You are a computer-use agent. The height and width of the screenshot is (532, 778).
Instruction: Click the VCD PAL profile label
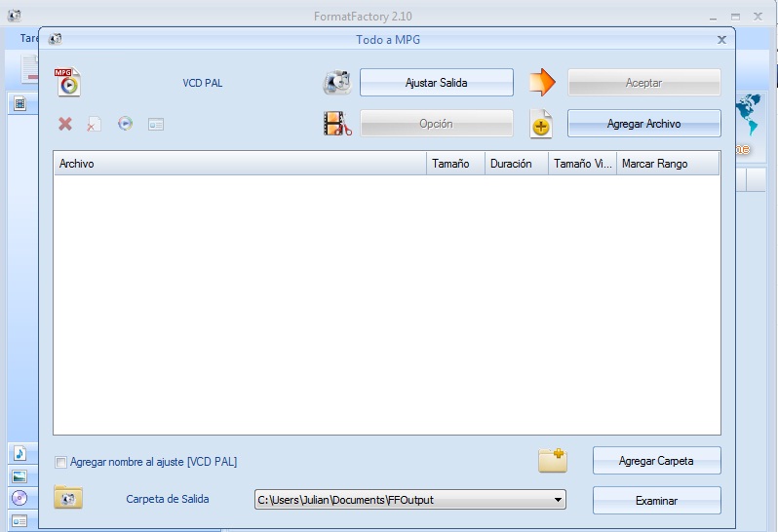203,83
